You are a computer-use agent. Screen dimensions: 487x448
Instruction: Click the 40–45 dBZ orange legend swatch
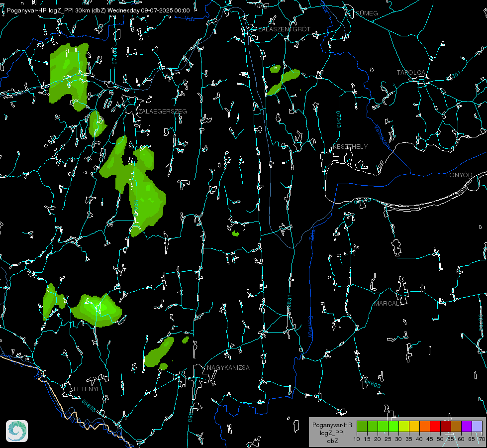click(x=425, y=426)
